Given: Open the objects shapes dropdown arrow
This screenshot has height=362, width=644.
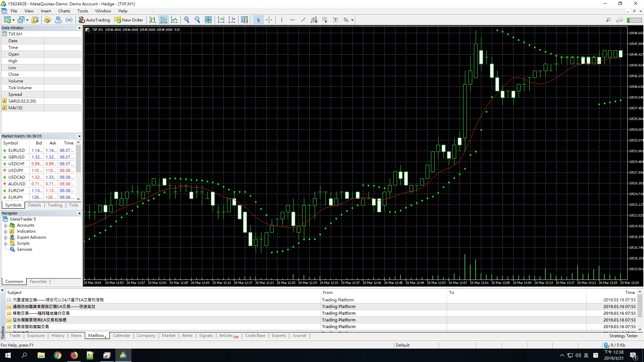Looking at the screenshot, I should tap(352, 20).
